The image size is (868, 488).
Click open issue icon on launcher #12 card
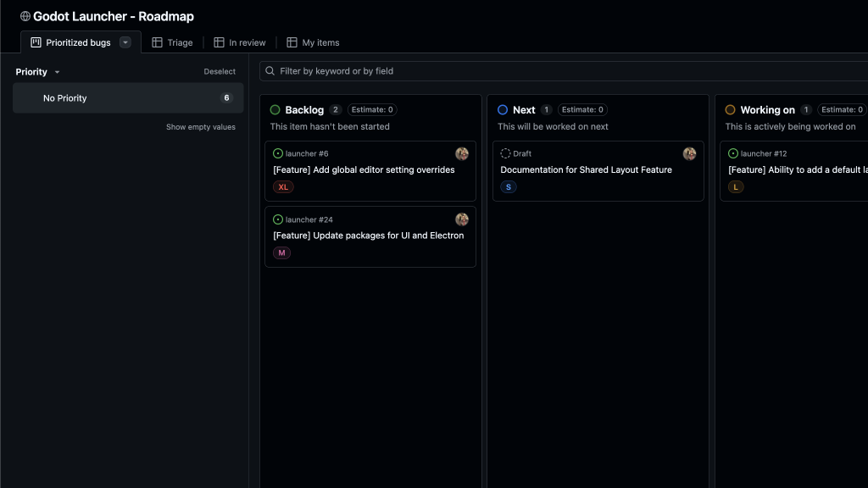pyautogui.click(x=733, y=153)
